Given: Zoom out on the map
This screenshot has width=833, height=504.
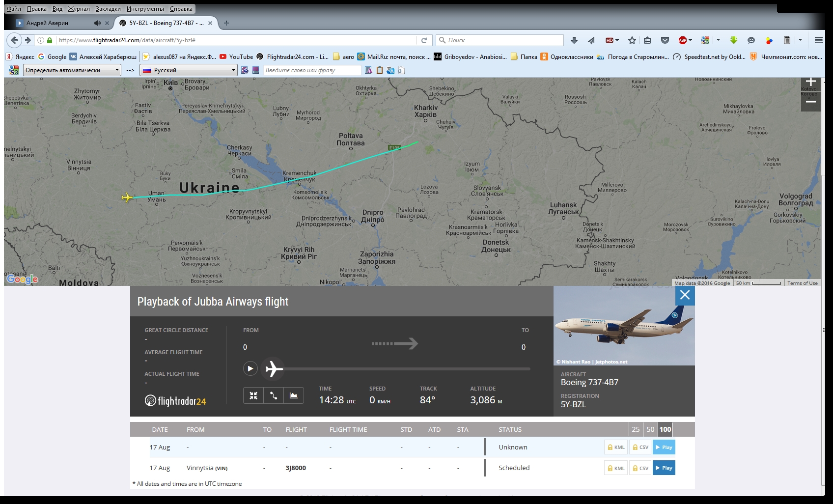Looking at the screenshot, I should [810, 102].
